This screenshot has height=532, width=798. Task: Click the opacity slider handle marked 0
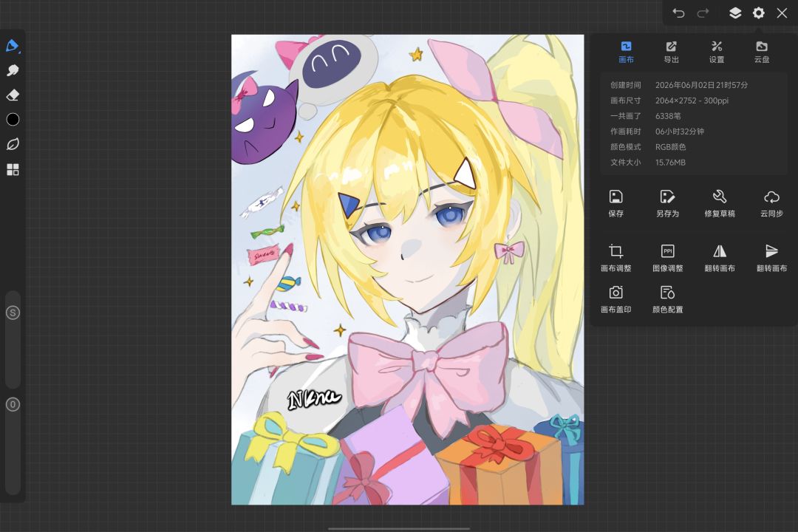click(x=13, y=405)
